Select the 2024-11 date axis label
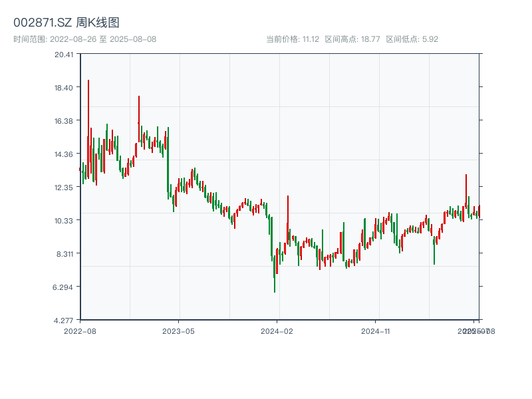This screenshot has width=532, height=399. point(376,331)
